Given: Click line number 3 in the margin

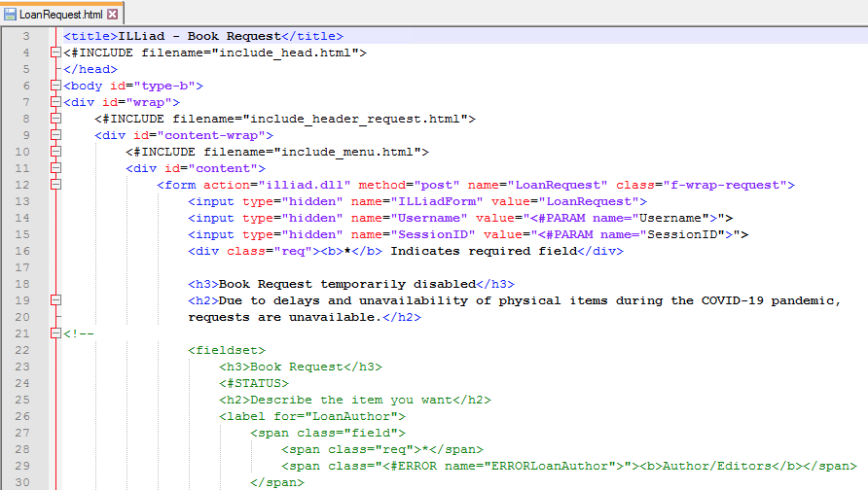Looking at the screenshot, I should (x=25, y=36).
